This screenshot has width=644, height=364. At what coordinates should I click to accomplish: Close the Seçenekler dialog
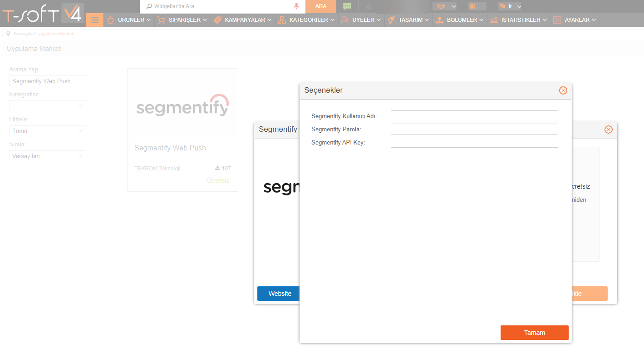click(x=563, y=90)
